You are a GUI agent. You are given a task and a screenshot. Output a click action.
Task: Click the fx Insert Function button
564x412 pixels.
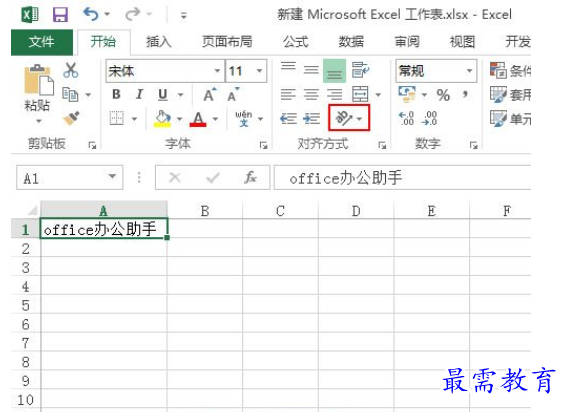250,177
